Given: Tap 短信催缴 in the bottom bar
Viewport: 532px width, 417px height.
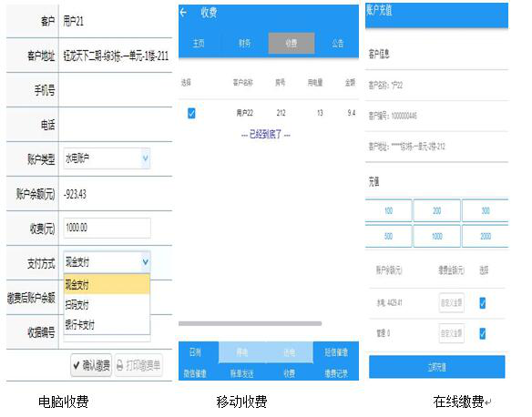Looking at the screenshot, I should (336, 352).
